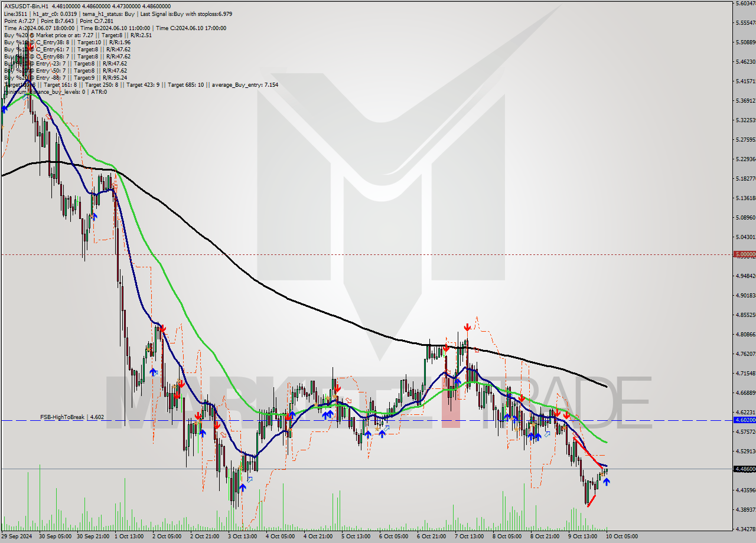The width and height of the screenshot is (756, 543).
Task: Select the latest blue buy arrow at chart's right edge
Action: click(607, 482)
